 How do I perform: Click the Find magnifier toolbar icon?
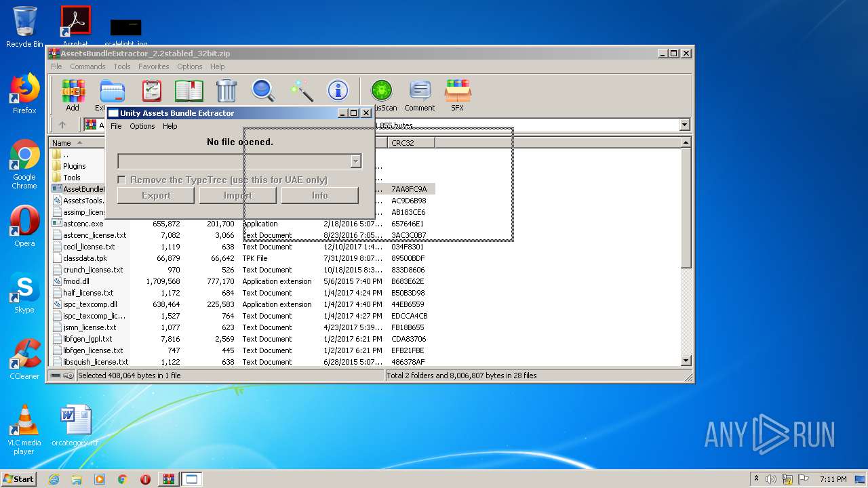[263, 91]
